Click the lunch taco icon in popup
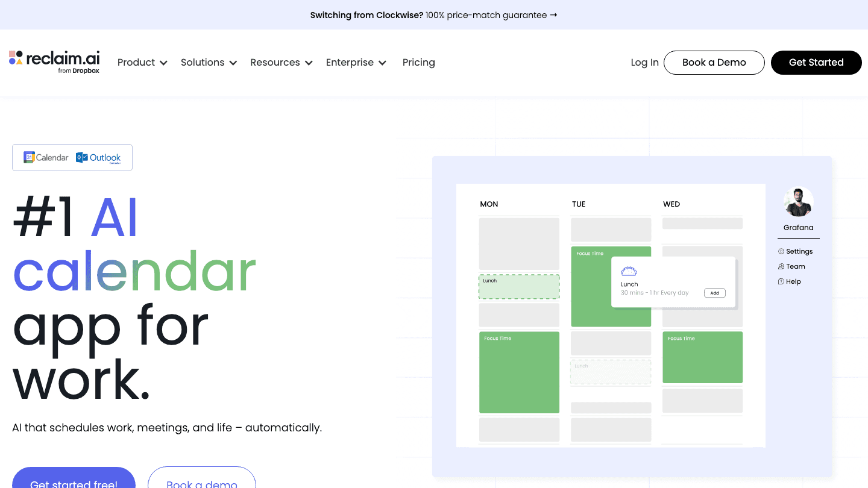Viewport: 868px width, 488px height. coord(629,271)
